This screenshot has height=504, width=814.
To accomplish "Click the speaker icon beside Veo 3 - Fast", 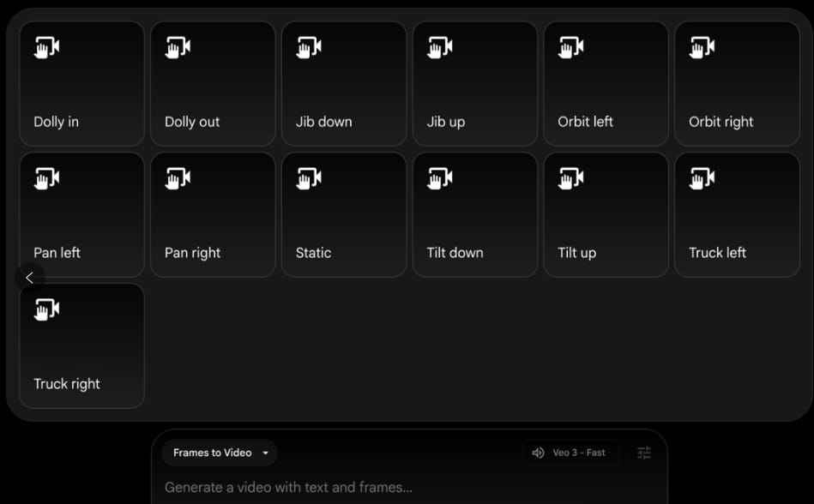I will (x=538, y=453).
